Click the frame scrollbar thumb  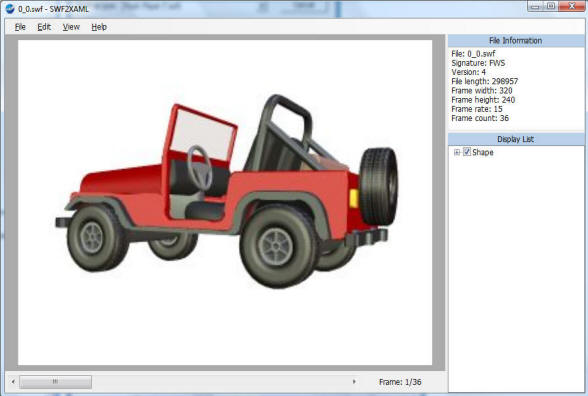click(56, 382)
